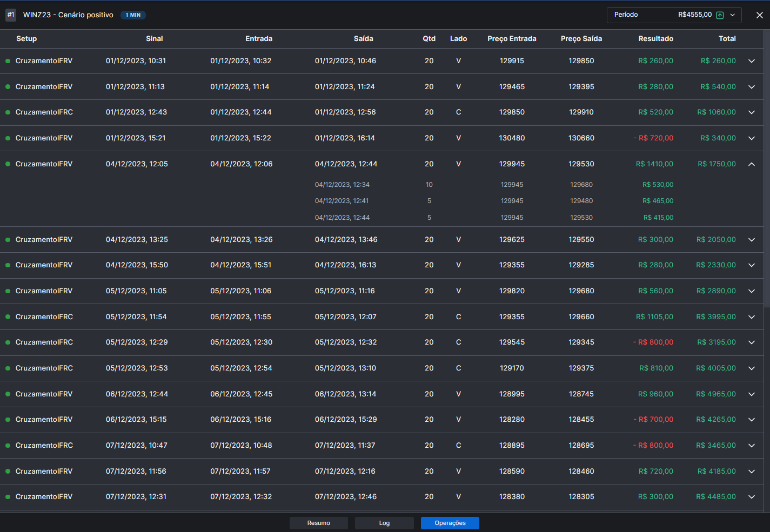Expand the 07/12/2023, 12:31 signal operation row
Viewport: 770px width, 532px height.
click(x=751, y=497)
